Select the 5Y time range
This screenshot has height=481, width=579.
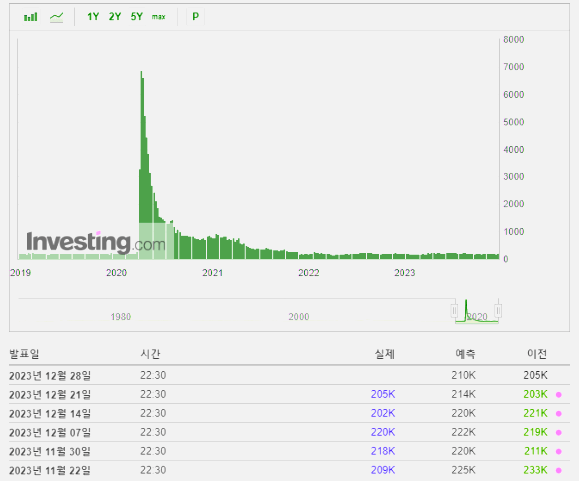(137, 17)
